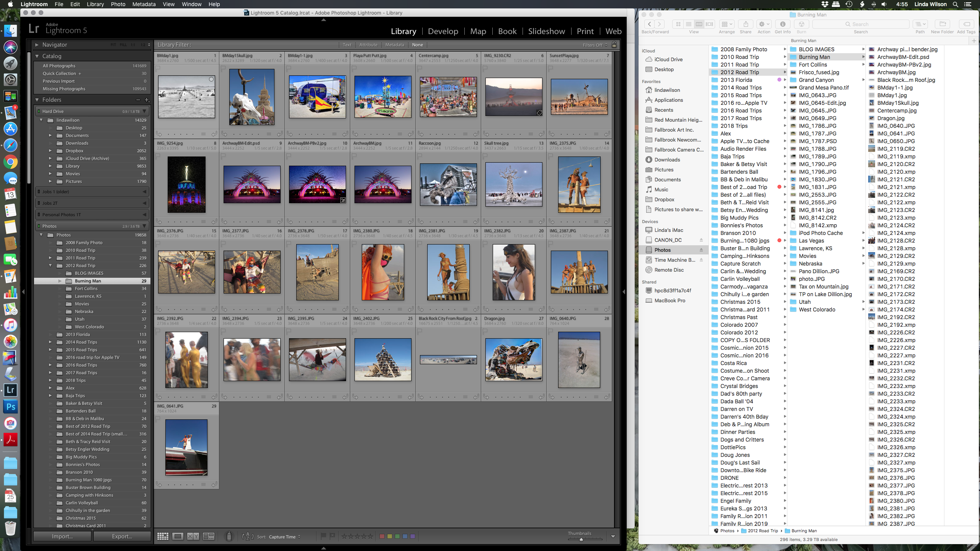
Task: Open the toolbar content dropdown triangle
Action: point(613,536)
